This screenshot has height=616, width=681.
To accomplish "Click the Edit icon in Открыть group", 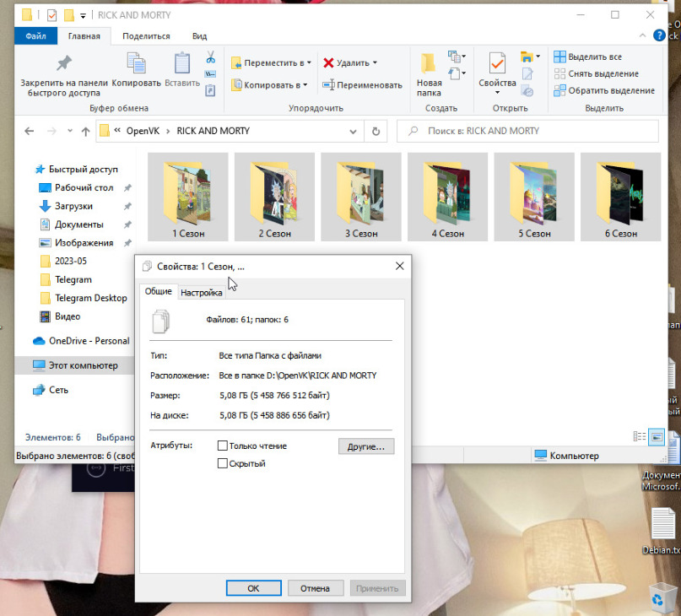I will 527,74.
